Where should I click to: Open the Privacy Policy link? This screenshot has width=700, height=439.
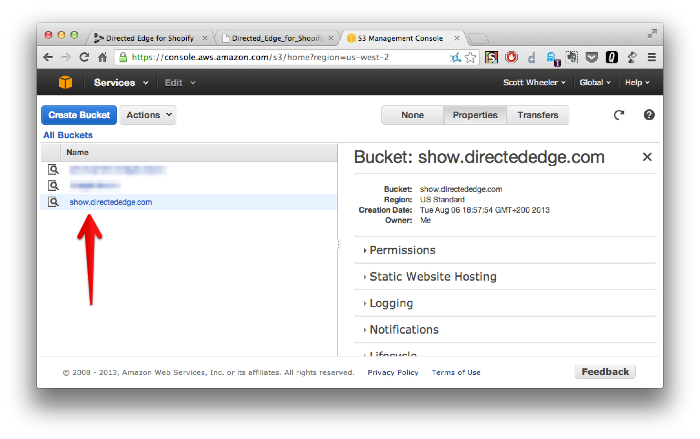[x=393, y=372]
